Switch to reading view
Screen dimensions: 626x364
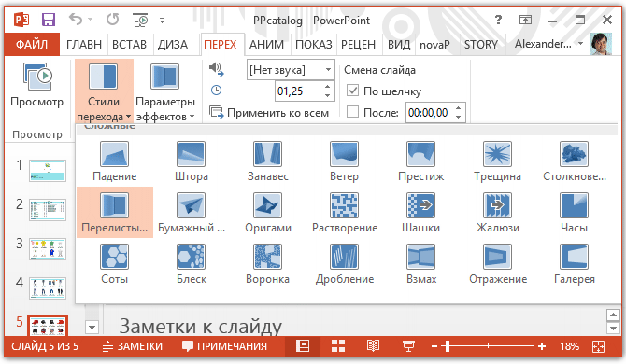click(373, 346)
